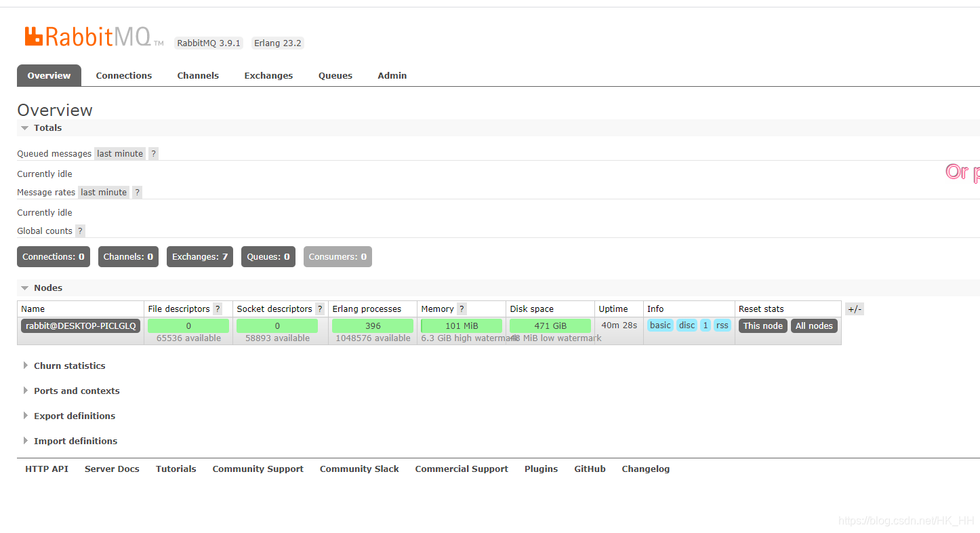980x533 pixels.
Task: Change Queued messages last minute range
Action: click(x=120, y=154)
